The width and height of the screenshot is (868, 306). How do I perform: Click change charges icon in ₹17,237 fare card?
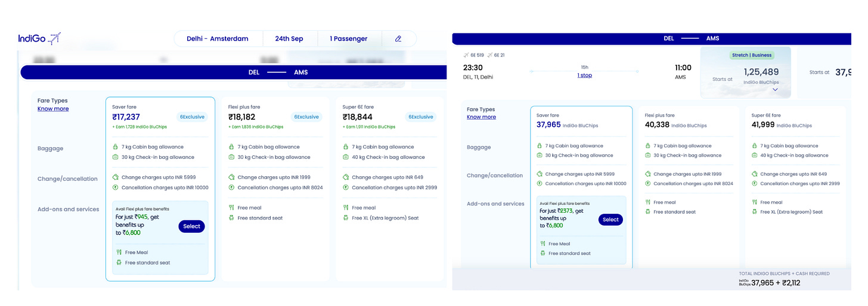116,177
